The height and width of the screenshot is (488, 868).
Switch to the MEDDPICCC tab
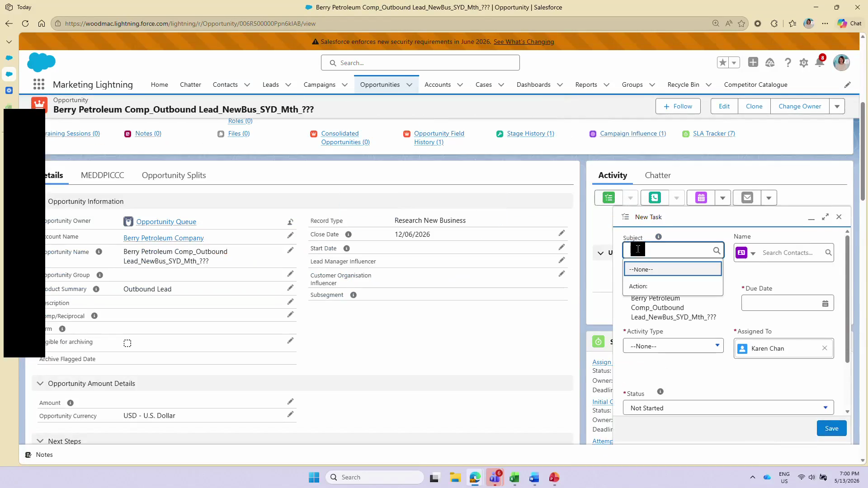pos(102,175)
